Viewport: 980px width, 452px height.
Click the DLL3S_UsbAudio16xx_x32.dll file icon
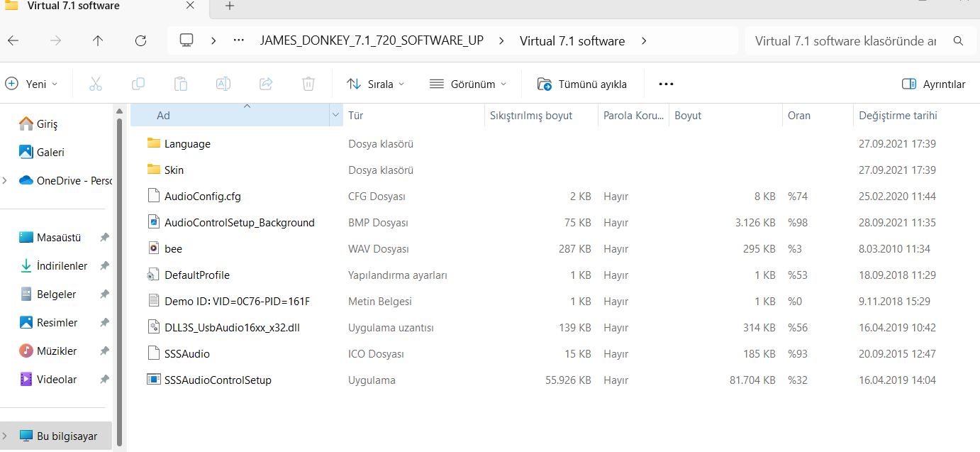click(154, 326)
